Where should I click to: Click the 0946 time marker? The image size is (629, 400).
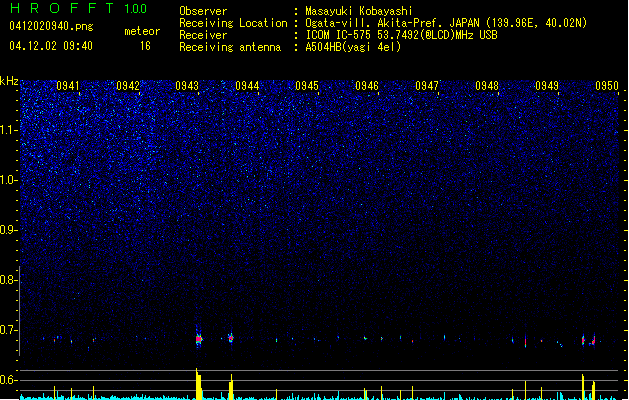(367, 86)
